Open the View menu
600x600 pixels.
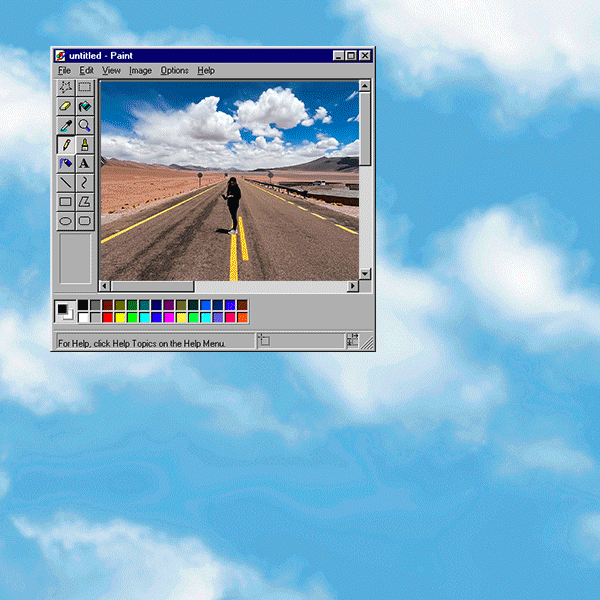point(111,70)
